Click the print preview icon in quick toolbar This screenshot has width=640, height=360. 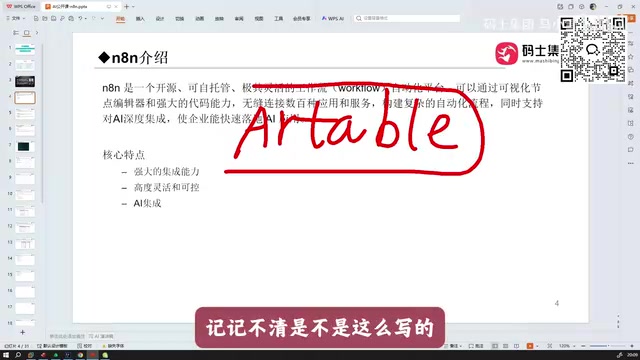pyautogui.click(x=71, y=18)
